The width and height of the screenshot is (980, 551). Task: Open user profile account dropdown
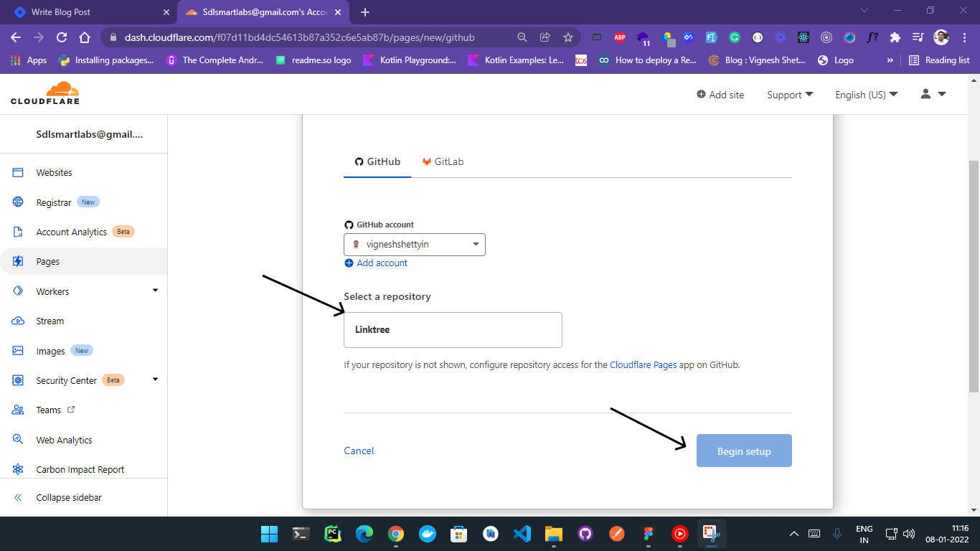pos(933,94)
